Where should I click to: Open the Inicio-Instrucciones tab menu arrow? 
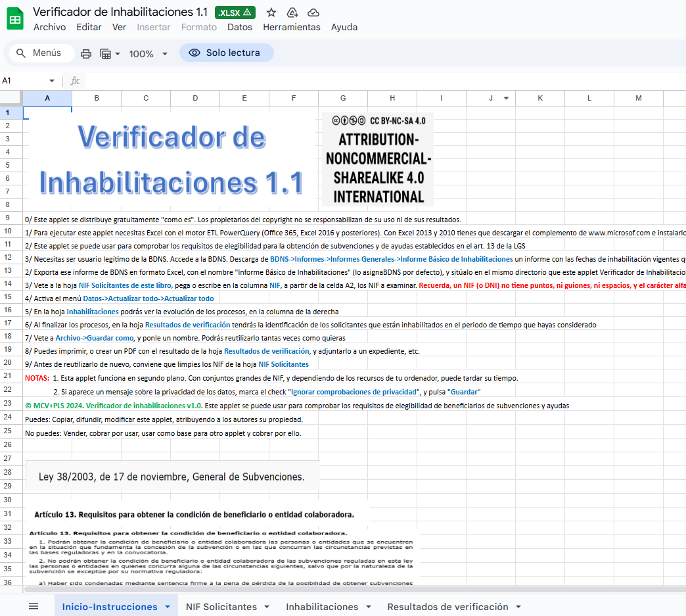coord(168,607)
